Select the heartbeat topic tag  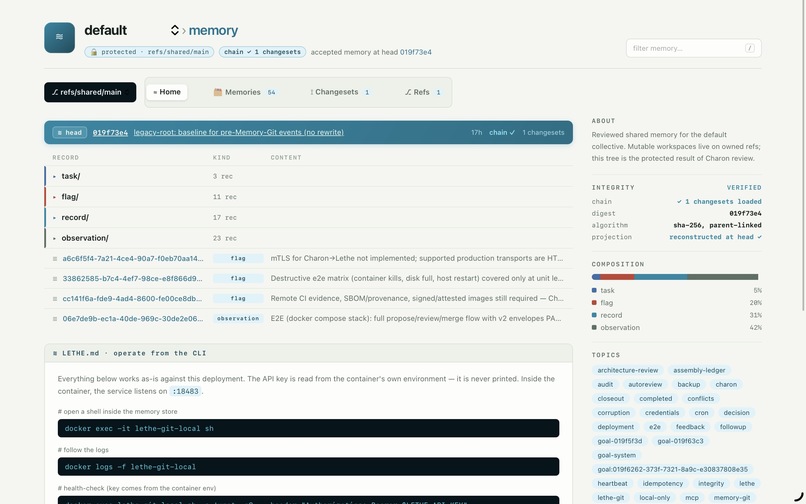tap(612, 483)
